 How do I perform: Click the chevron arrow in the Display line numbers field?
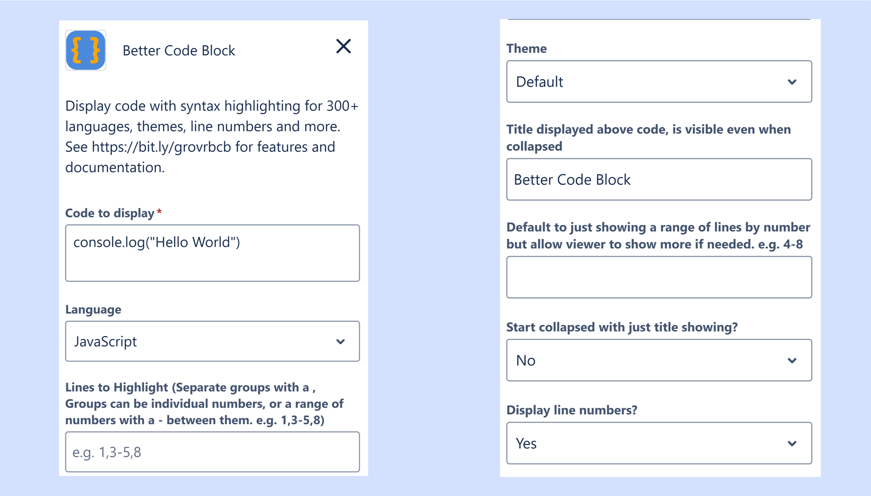pos(792,444)
